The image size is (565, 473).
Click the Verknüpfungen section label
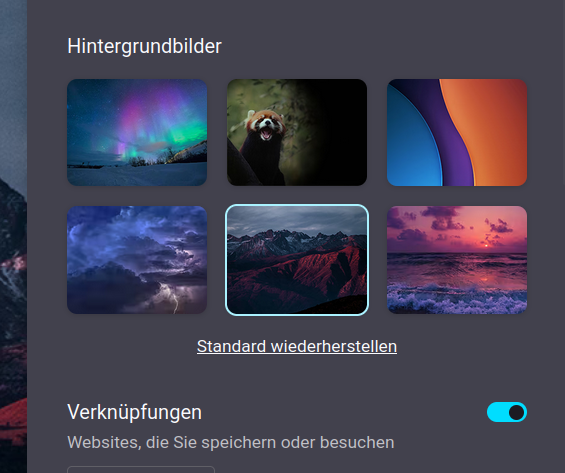pos(134,412)
